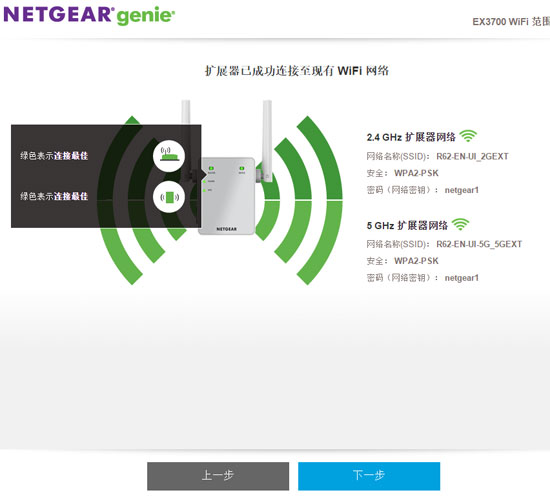Click the 5 GHz SSID R62-EN-UI-5G_5GEXT
Image resolution: width=550 pixels, height=497 pixels.
pos(479,244)
